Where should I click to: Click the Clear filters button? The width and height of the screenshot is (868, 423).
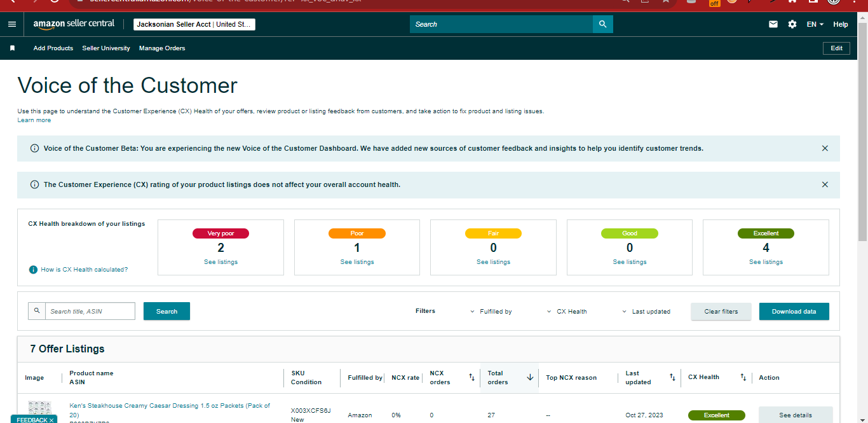[x=721, y=312]
